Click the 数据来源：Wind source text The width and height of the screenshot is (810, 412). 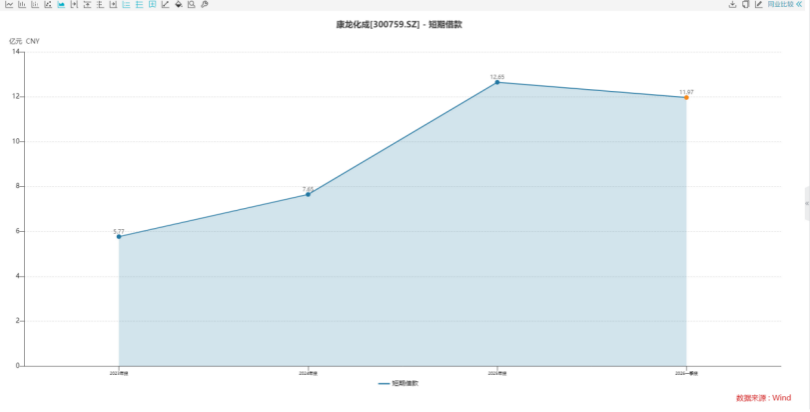click(764, 398)
